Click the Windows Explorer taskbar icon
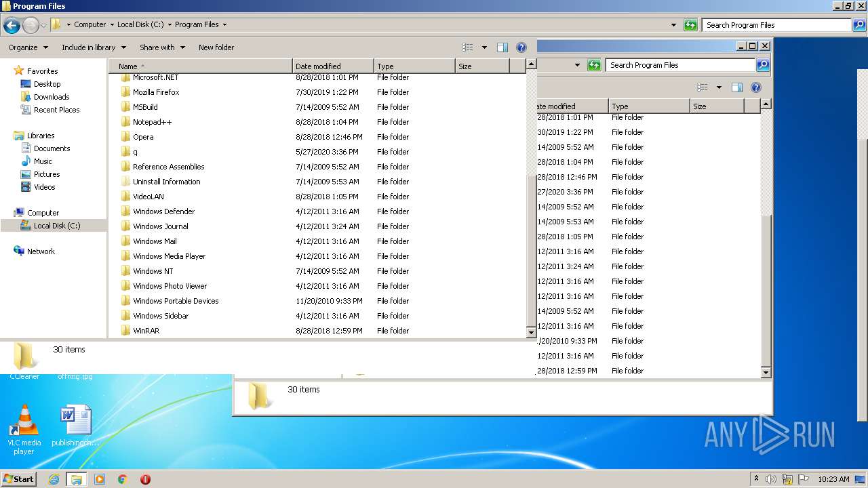This screenshot has width=868, height=488. pos(77,479)
